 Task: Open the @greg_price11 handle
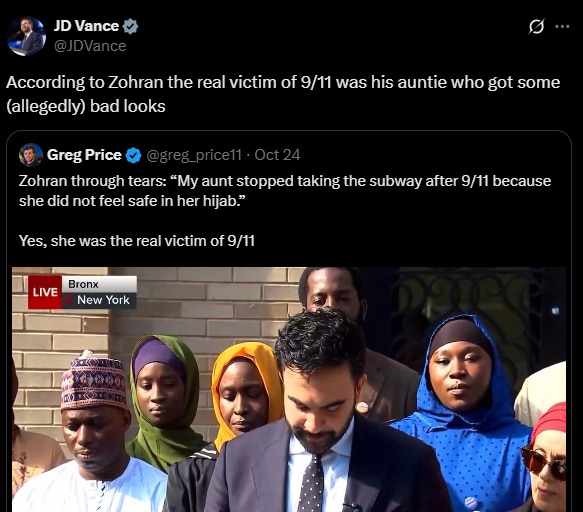pos(194,155)
